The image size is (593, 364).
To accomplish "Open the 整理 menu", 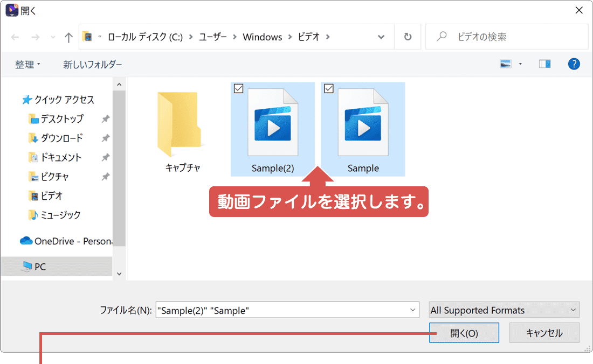I will (x=25, y=64).
